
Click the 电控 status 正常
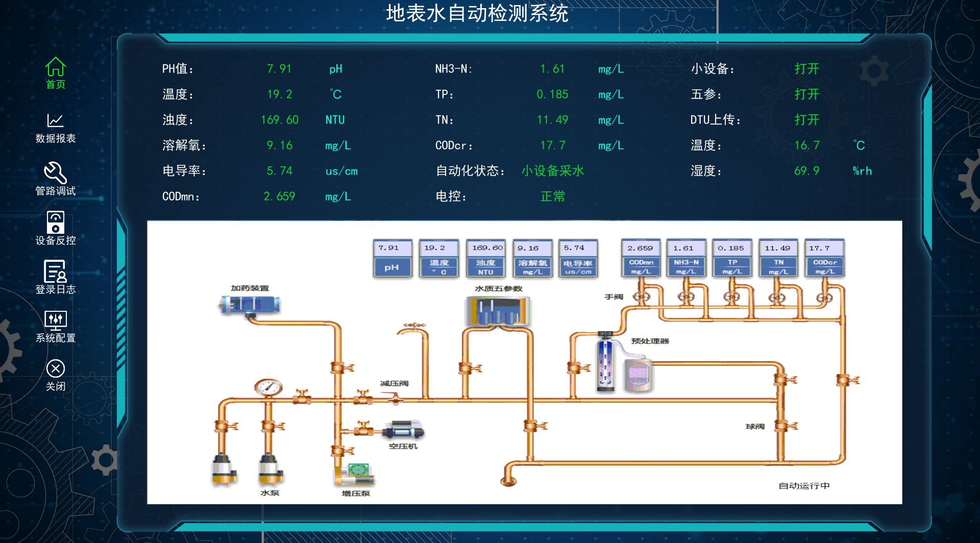click(552, 196)
